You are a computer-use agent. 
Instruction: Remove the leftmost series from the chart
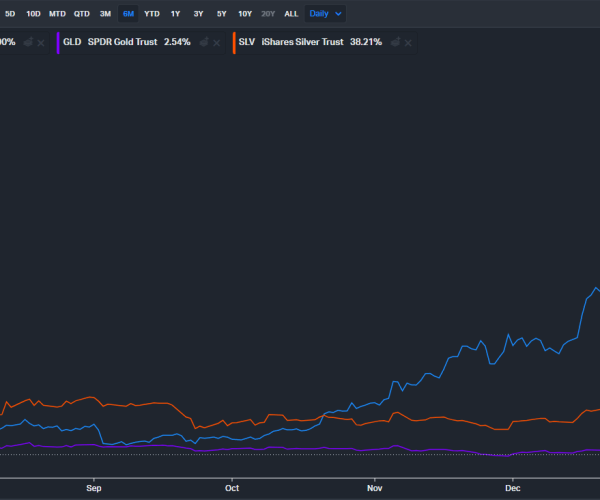click(x=42, y=43)
